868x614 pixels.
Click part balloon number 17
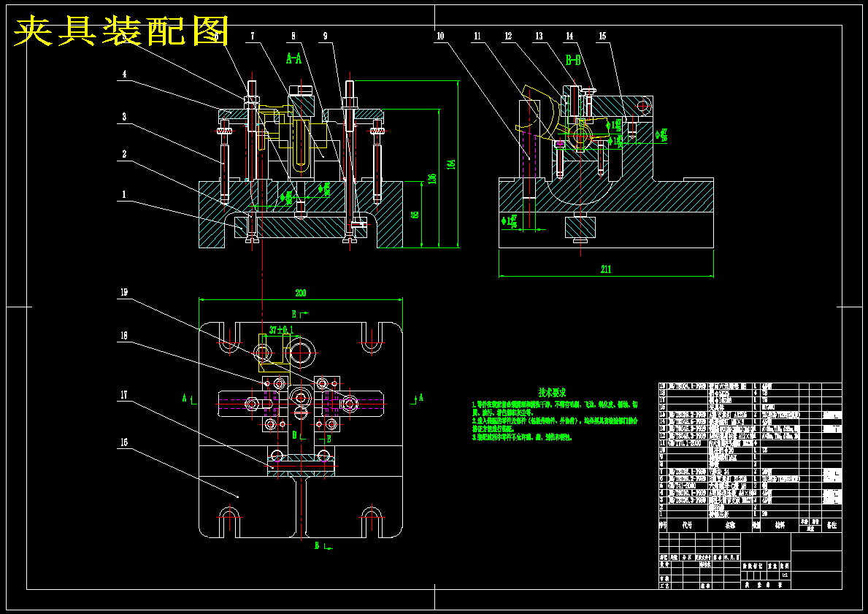click(124, 395)
